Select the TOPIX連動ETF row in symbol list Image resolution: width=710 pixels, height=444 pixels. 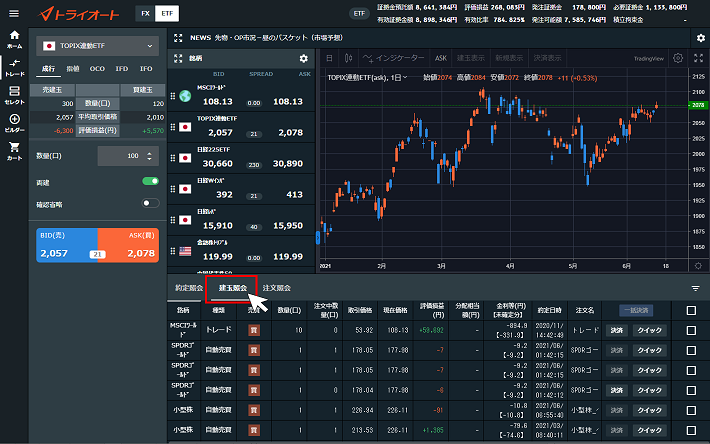click(241, 127)
